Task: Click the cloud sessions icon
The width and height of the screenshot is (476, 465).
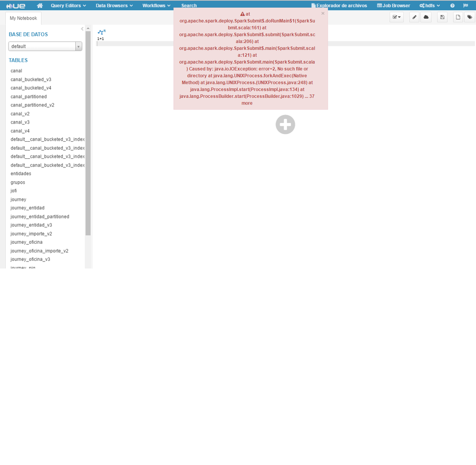Action: coord(426,17)
